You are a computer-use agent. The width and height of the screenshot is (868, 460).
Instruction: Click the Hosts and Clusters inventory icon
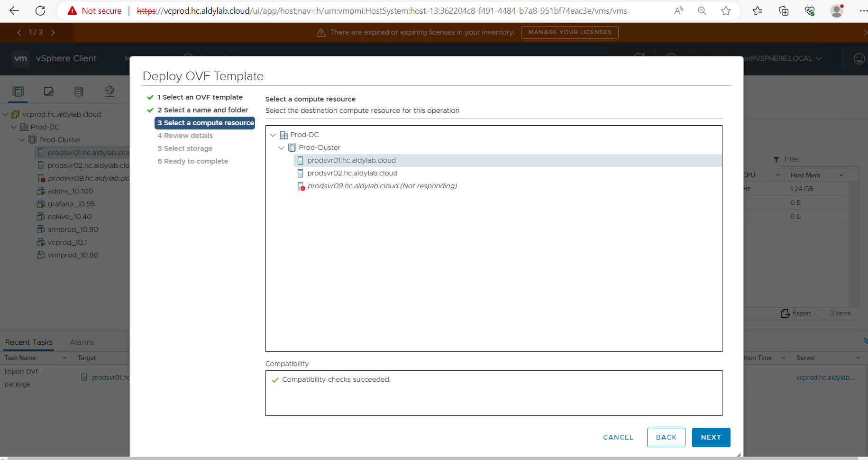[x=18, y=92]
